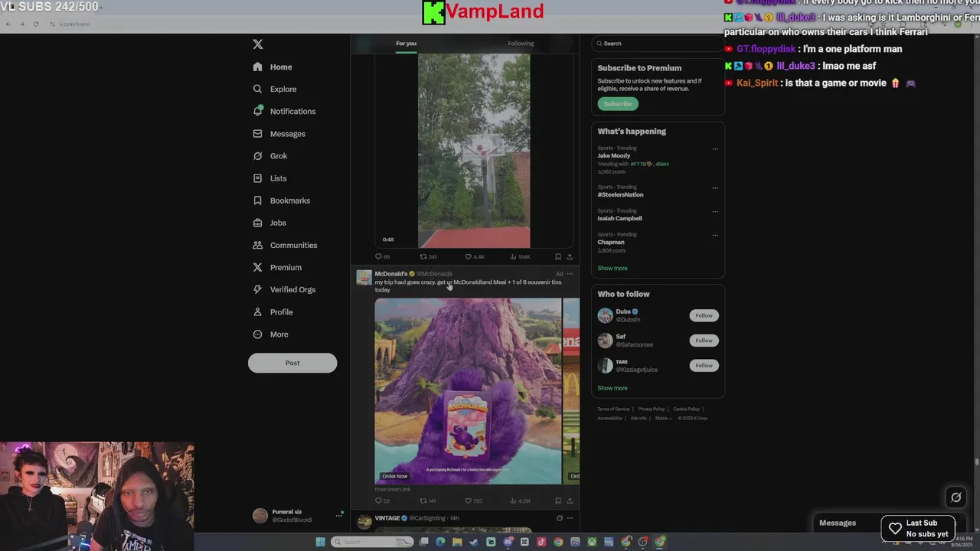Open the Terms of Service link
This screenshot has width=980, height=551.
[x=613, y=409]
